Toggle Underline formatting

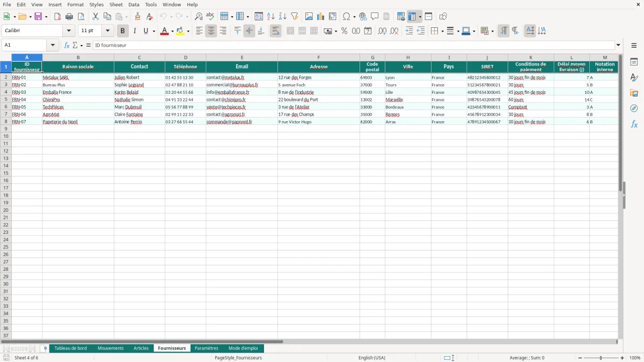[x=145, y=31]
